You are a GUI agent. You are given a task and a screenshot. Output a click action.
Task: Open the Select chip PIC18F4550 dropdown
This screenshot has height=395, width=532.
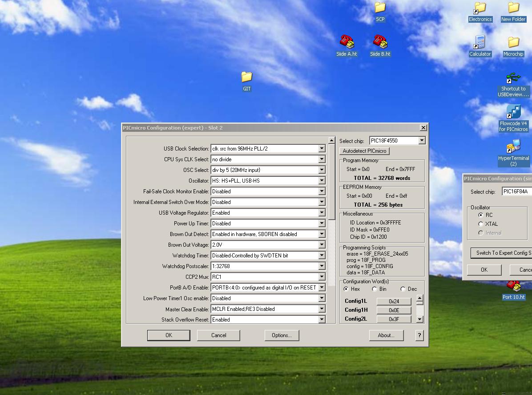click(422, 141)
